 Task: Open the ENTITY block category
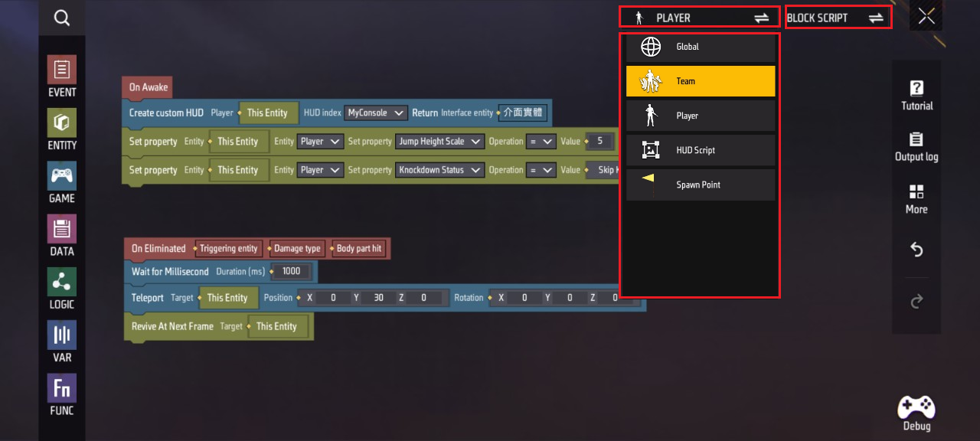coord(62,129)
